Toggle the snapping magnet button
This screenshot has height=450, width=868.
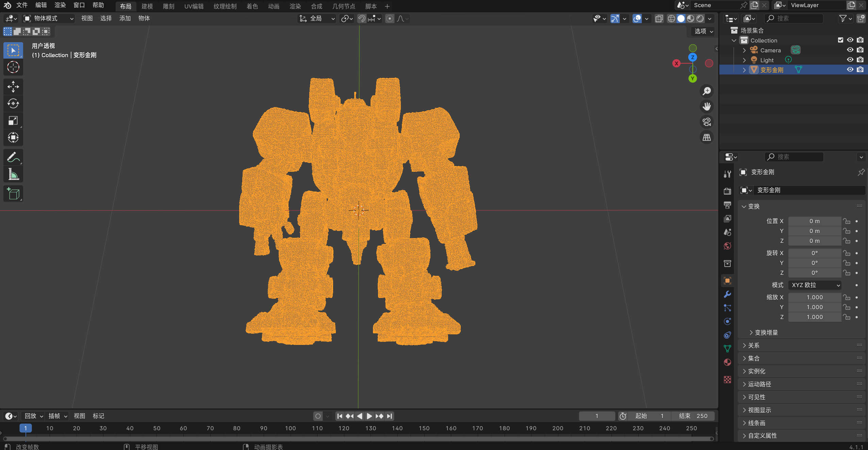pyautogui.click(x=362, y=18)
